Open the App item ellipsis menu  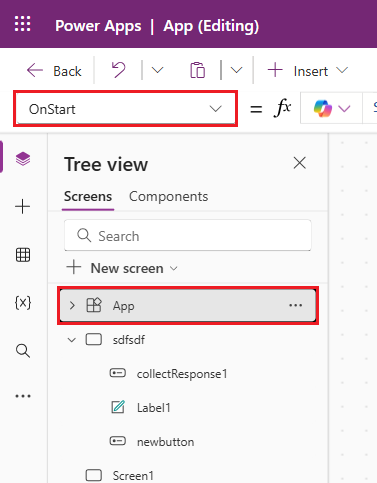click(295, 305)
